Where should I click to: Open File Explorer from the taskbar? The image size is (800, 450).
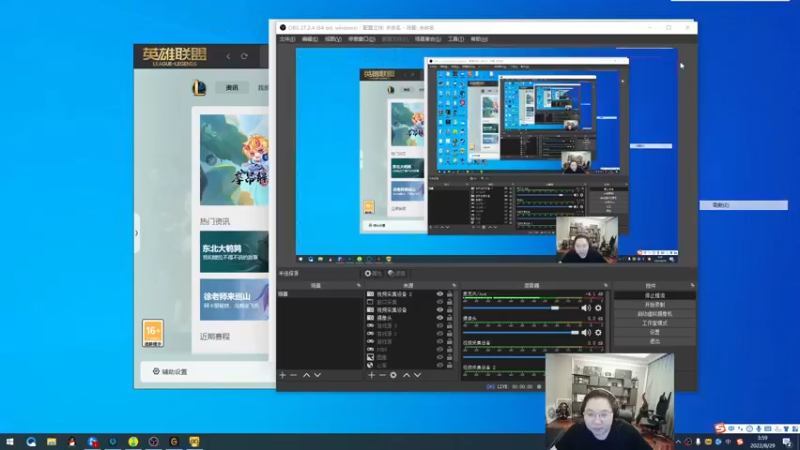point(52,441)
